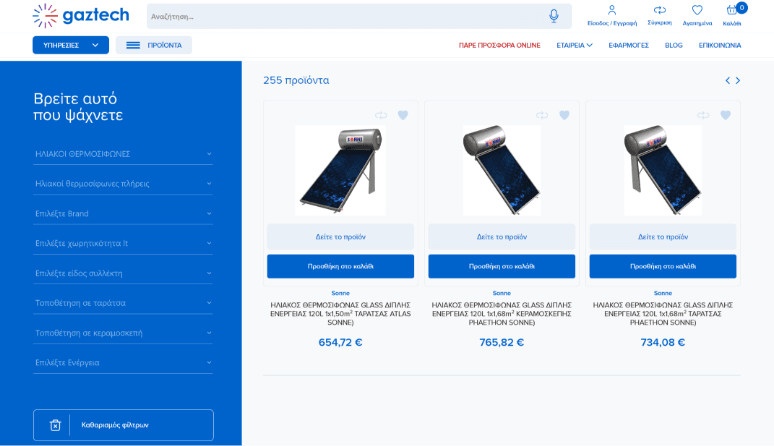774x446 pixels.
Task: Toggle compare icon on 734,08 € product
Action: 703,115
